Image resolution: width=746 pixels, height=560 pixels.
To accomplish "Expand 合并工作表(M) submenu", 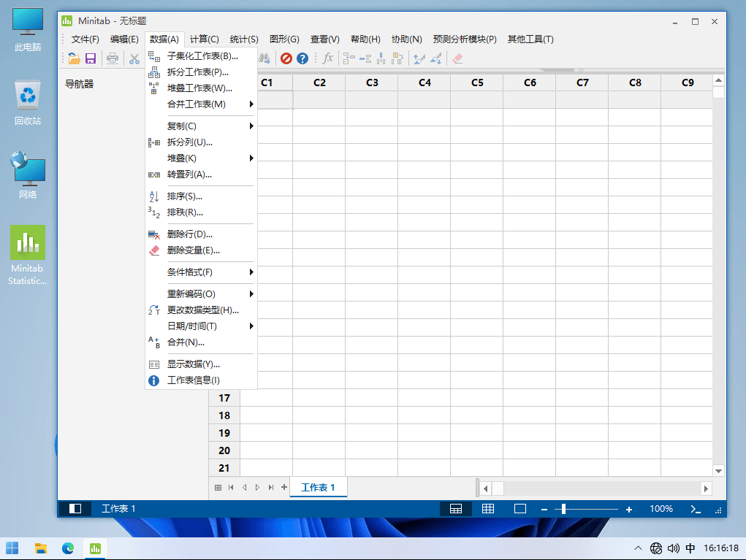I will (201, 104).
